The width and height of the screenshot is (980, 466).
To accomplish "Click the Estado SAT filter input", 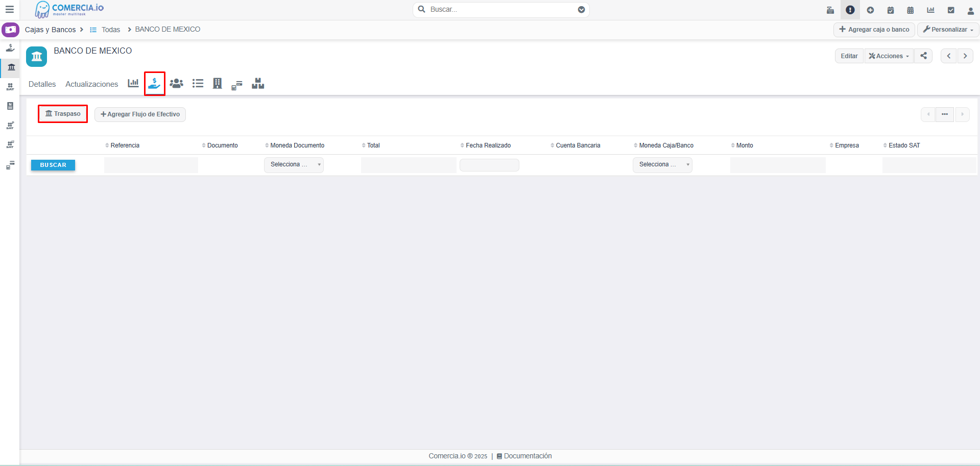I will point(929,165).
